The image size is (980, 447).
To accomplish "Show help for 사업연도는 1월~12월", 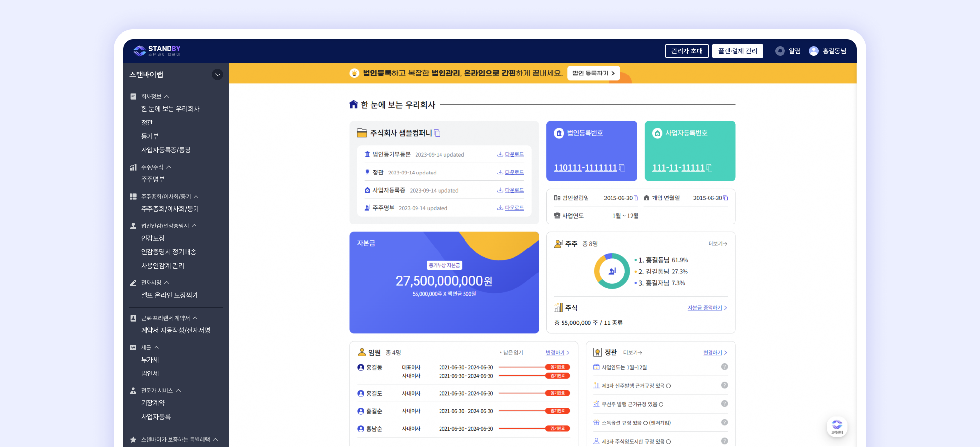I will (x=724, y=367).
